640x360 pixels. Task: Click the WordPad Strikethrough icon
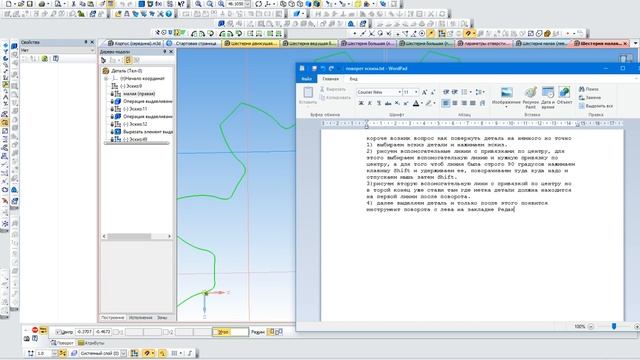click(x=388, y=103)
